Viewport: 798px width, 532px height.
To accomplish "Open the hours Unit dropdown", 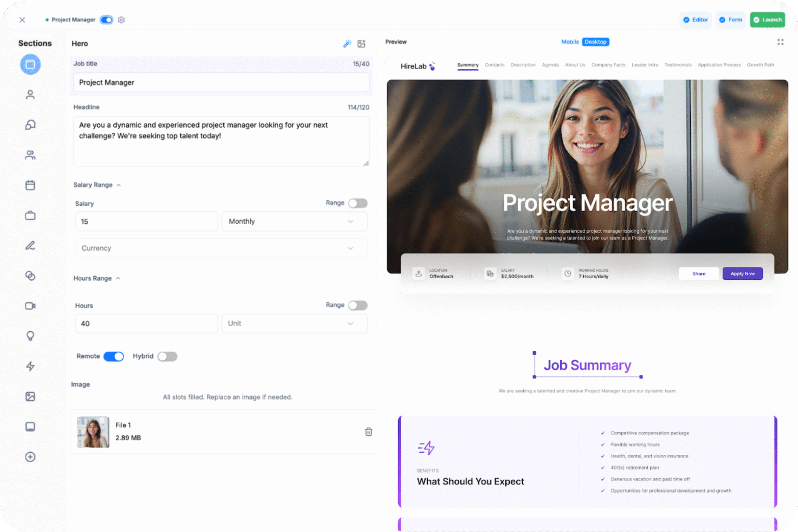I will tap(294, 323).
